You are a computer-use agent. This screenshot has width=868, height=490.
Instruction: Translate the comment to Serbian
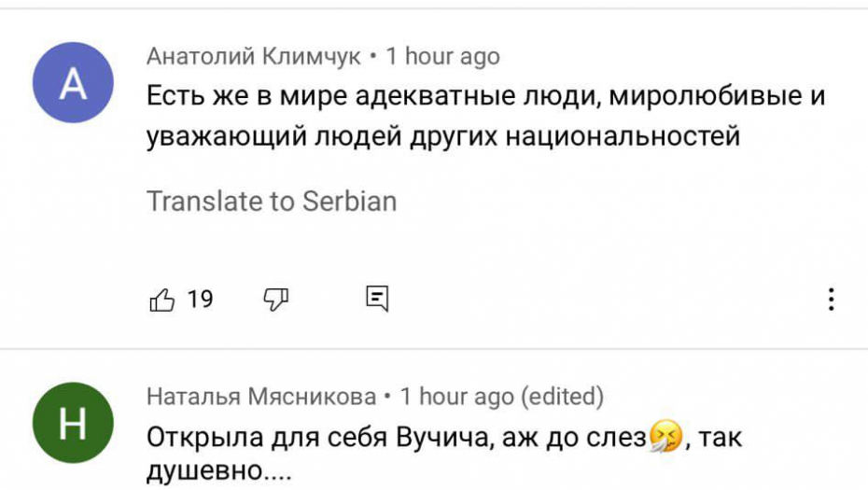pos(272,201)
